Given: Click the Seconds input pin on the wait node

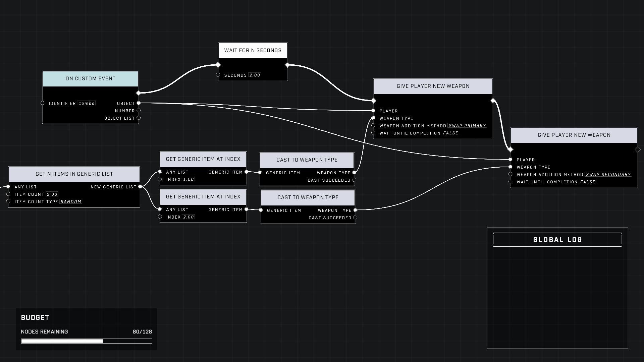Looking at the screenshot, I should tap(218, 75).
